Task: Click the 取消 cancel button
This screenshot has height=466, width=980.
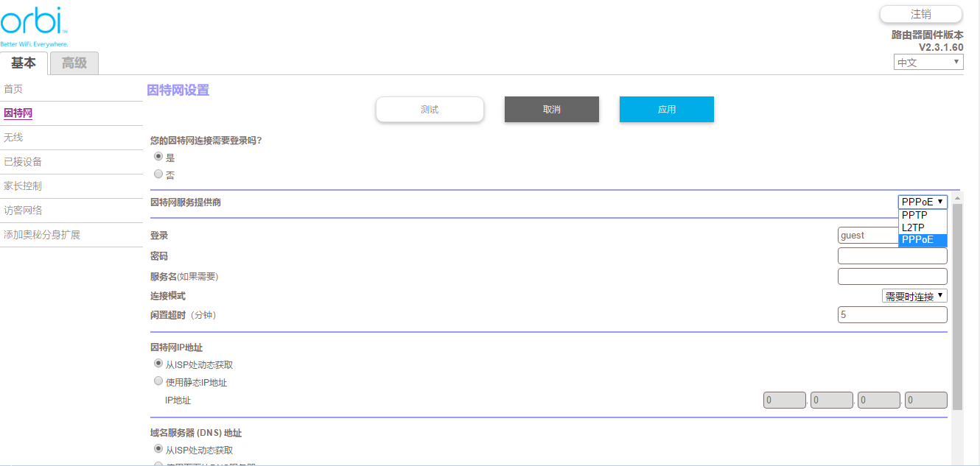Action: (x=551, y=109)
